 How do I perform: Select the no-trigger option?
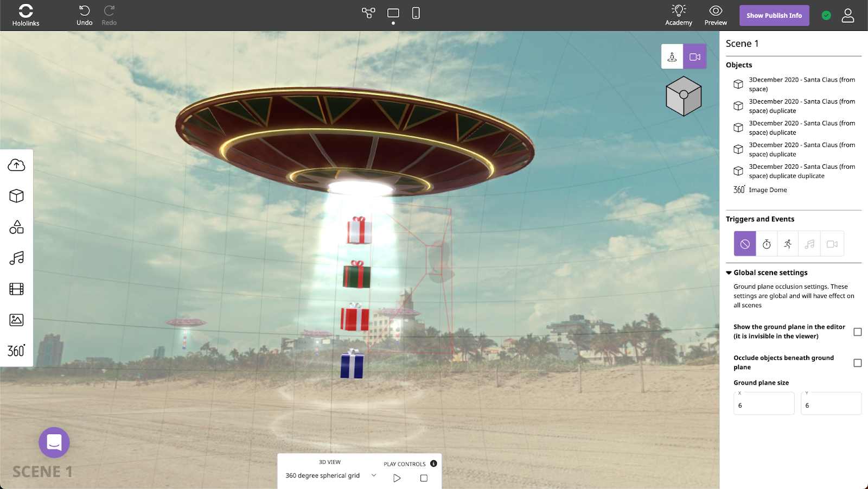coord(745,244)
